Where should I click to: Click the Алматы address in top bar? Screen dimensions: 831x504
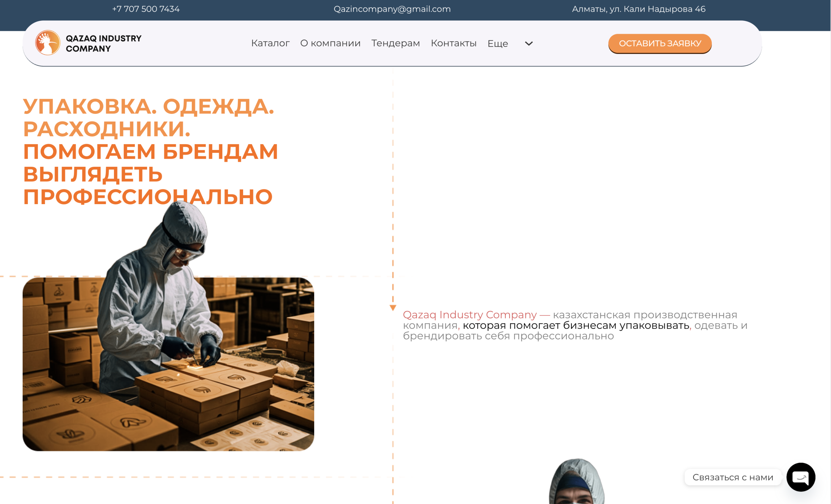pos(639,9)
